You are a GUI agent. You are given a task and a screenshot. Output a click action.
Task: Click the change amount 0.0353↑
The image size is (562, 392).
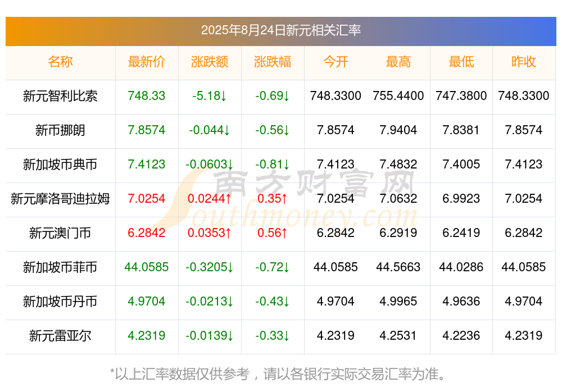[x=210, y=233]
